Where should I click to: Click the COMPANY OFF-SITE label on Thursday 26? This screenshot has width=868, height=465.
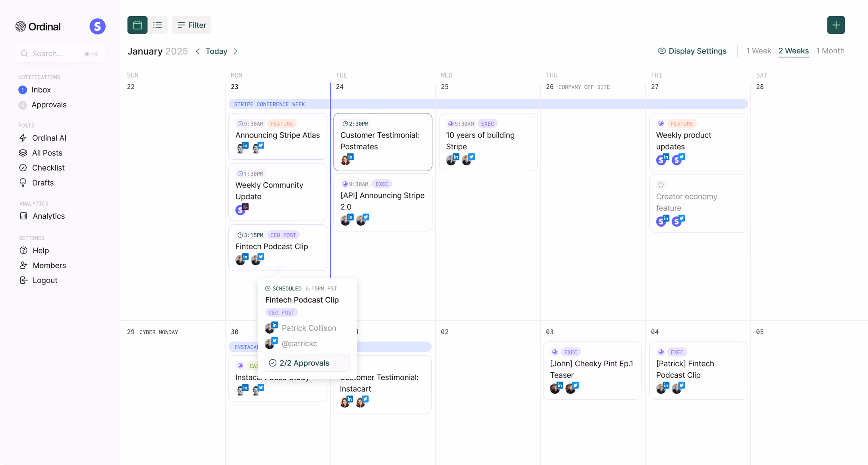point(584,87)
